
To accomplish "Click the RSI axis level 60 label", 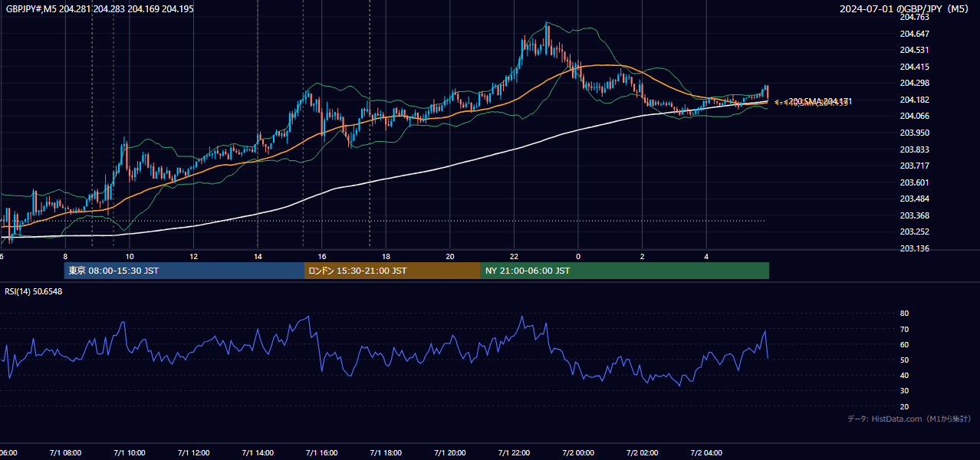I will pyautogui.click(x=904, y=344).
